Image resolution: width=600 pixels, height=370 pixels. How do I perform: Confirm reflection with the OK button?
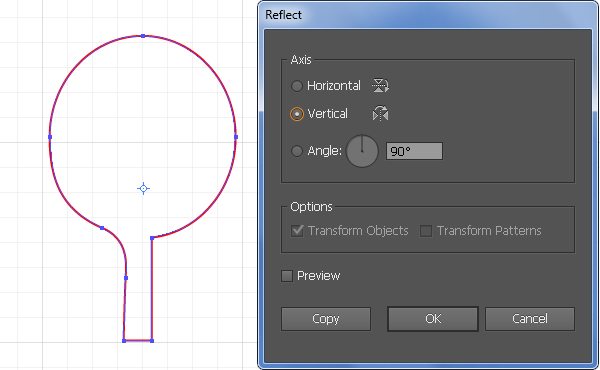pos(433,319)
